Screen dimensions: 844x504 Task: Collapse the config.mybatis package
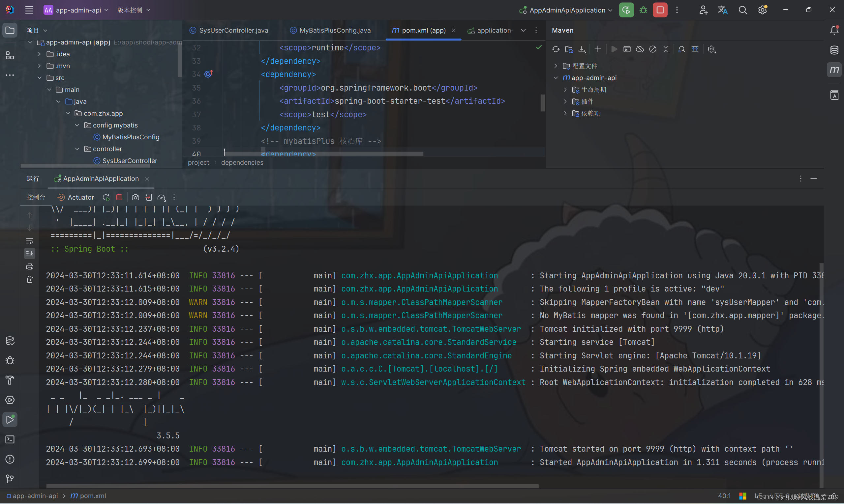point(77,125)
